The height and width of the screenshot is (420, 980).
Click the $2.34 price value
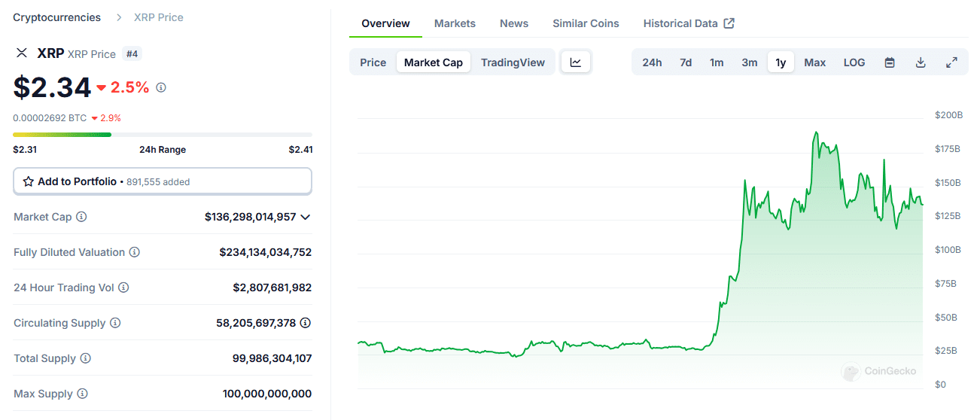coord(52,87)
